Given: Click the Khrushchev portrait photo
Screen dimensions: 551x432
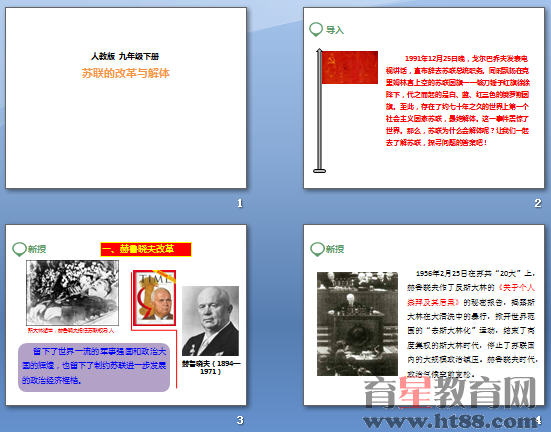Looking at the screenshot, I should [x=210, y=321].
